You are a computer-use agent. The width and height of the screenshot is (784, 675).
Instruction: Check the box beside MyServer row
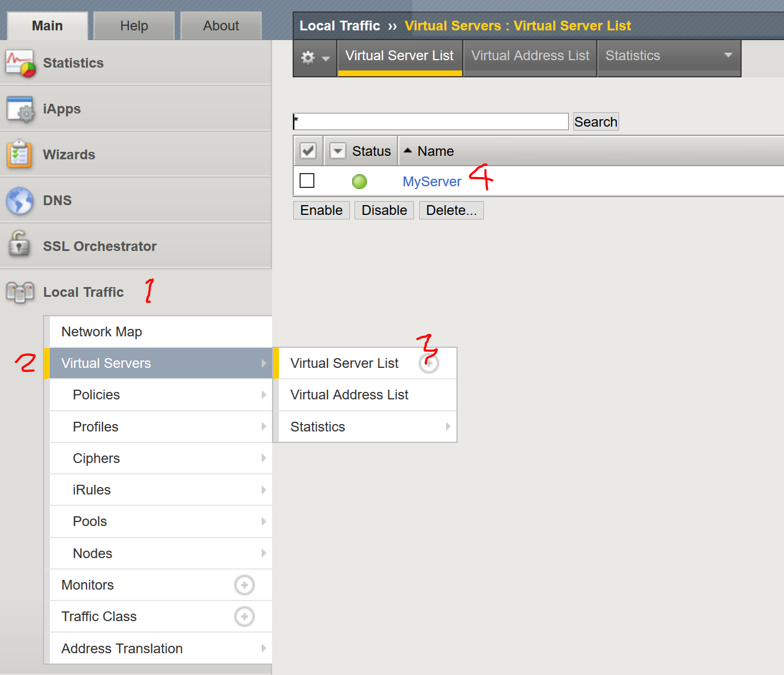[x=307, y=181]
